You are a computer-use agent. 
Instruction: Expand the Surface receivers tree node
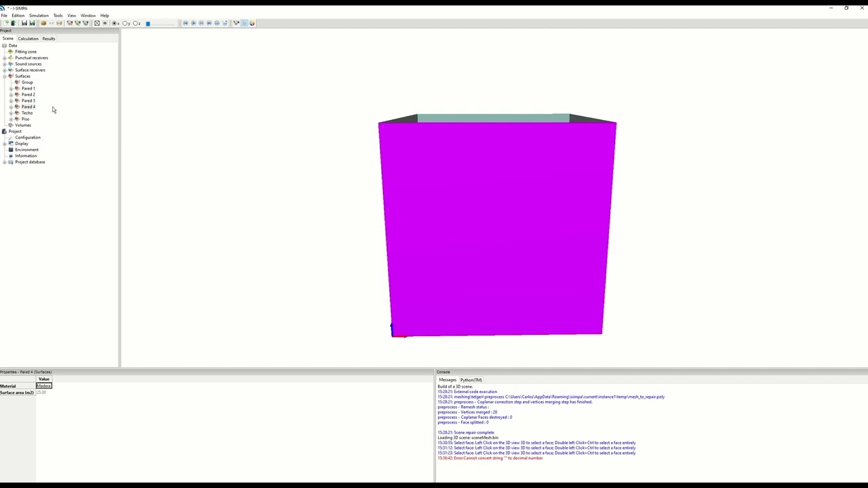tap(5, 70)
